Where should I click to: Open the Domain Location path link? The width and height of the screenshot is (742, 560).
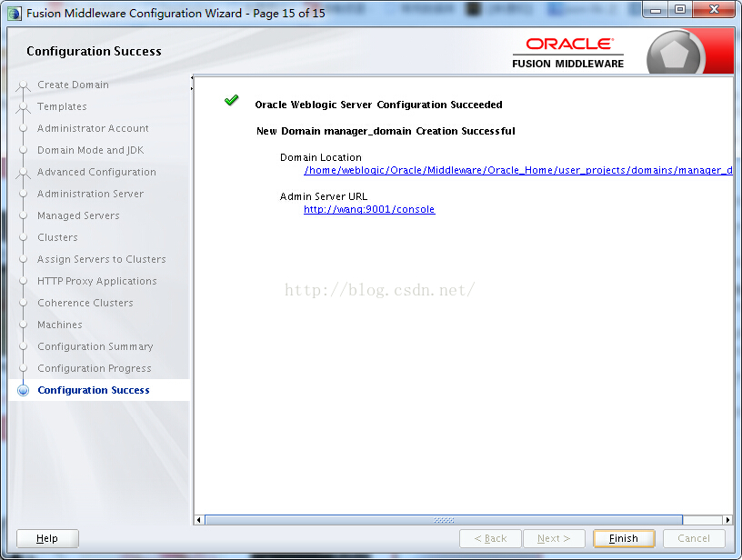(x=518, y=170)
